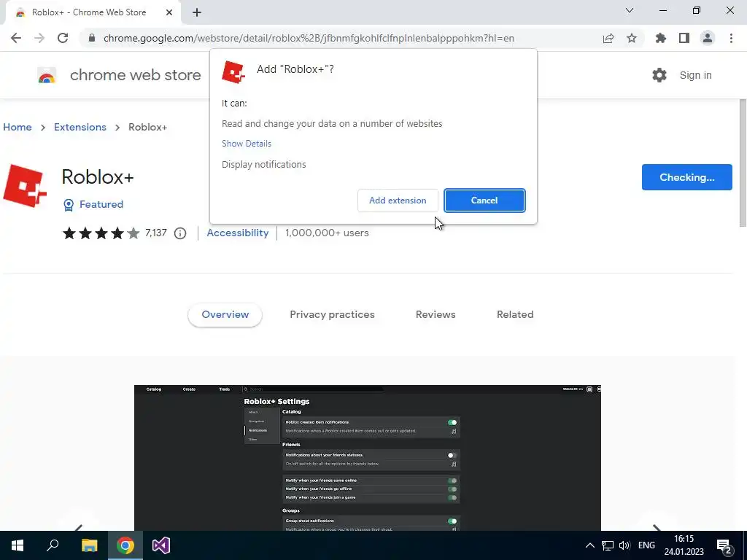Open Visual Studio from the taskbar
Image resolution: width=747 pixels, height=560 pixels.
[x=161, y=545]
